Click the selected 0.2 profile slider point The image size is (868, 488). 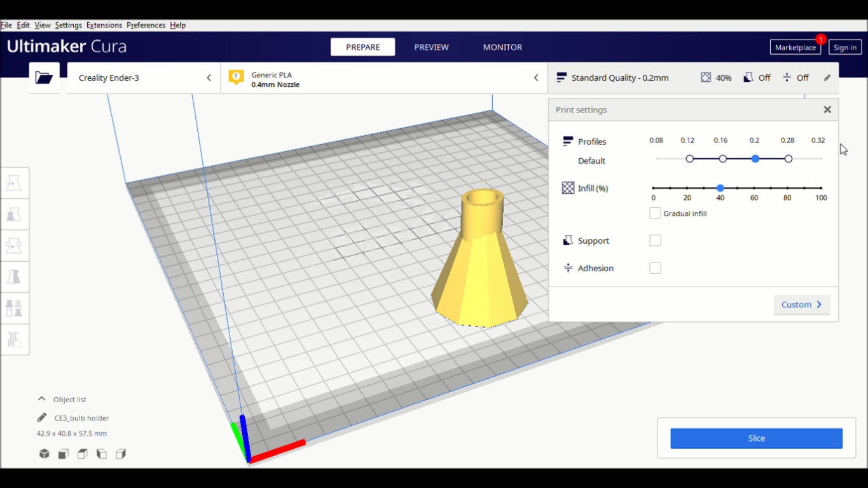coord(755,159)
